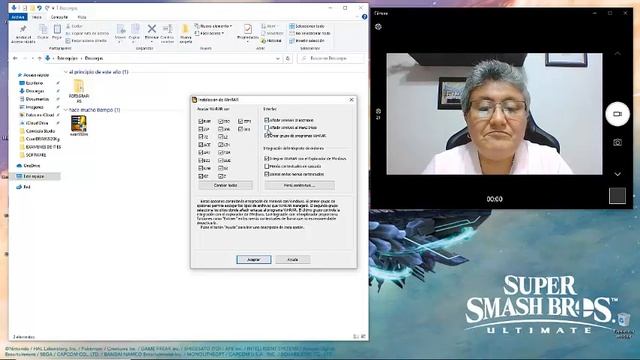This screenshot has width=640, height=360.
Task: Close the WinRAR installation dialog
Action: tap(351, 100)
